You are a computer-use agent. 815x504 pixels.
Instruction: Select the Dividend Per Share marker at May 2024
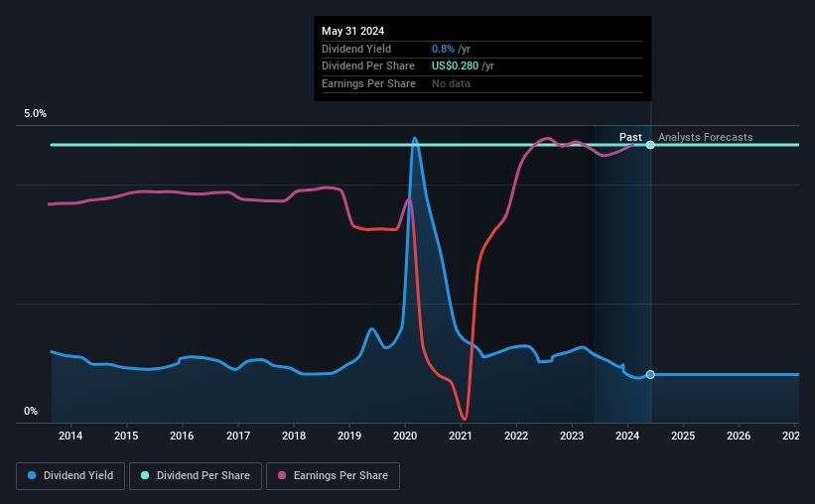(x=650, y=145)
